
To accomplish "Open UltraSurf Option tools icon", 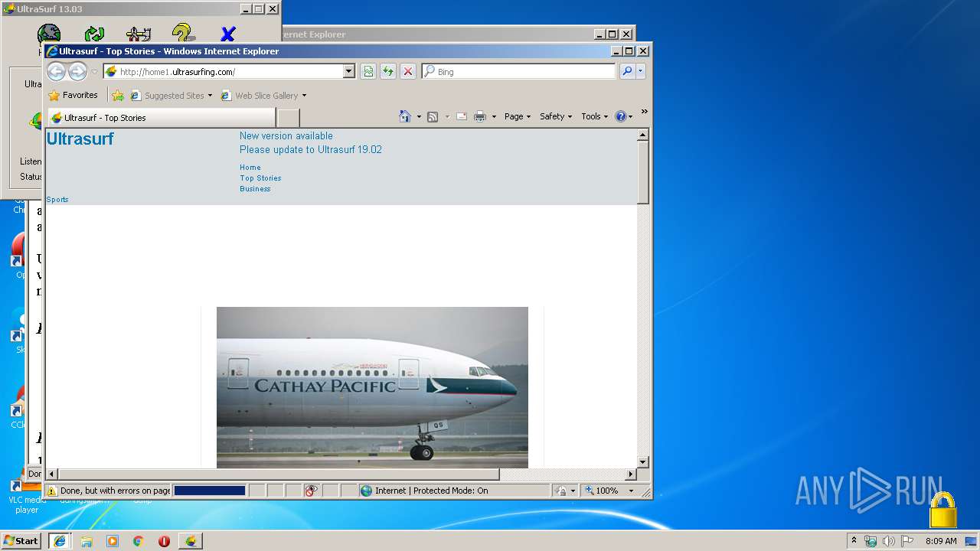I will [x=139, y=33].
